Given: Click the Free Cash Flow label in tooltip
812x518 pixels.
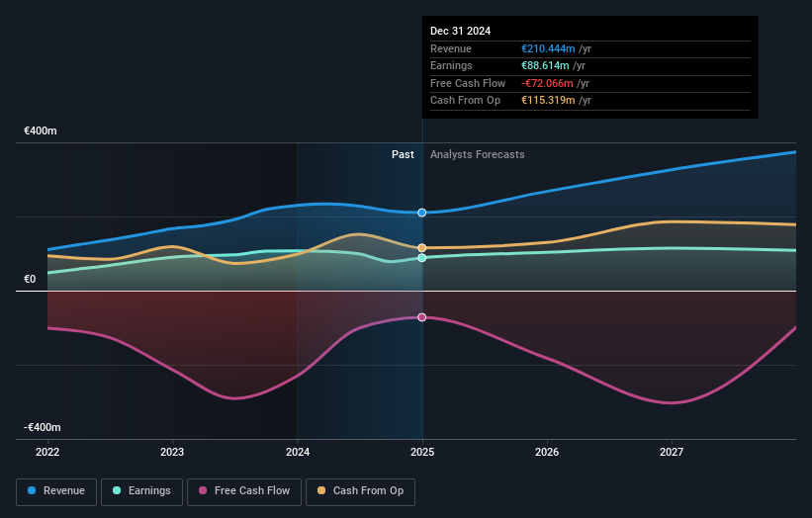Looking at the screenshot, I should [x=468, y=83].
